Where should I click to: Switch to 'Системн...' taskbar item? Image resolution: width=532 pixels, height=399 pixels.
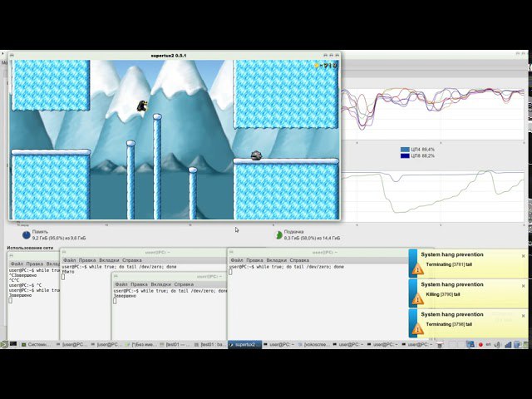36,344
